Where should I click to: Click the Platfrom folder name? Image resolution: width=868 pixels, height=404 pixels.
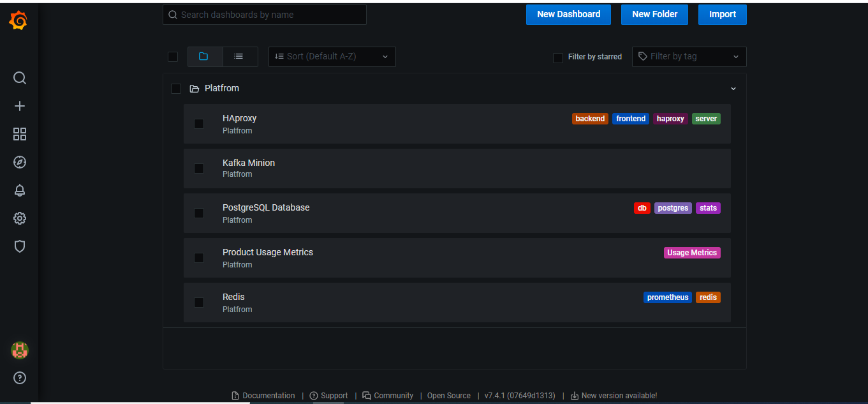coord(222,89)
